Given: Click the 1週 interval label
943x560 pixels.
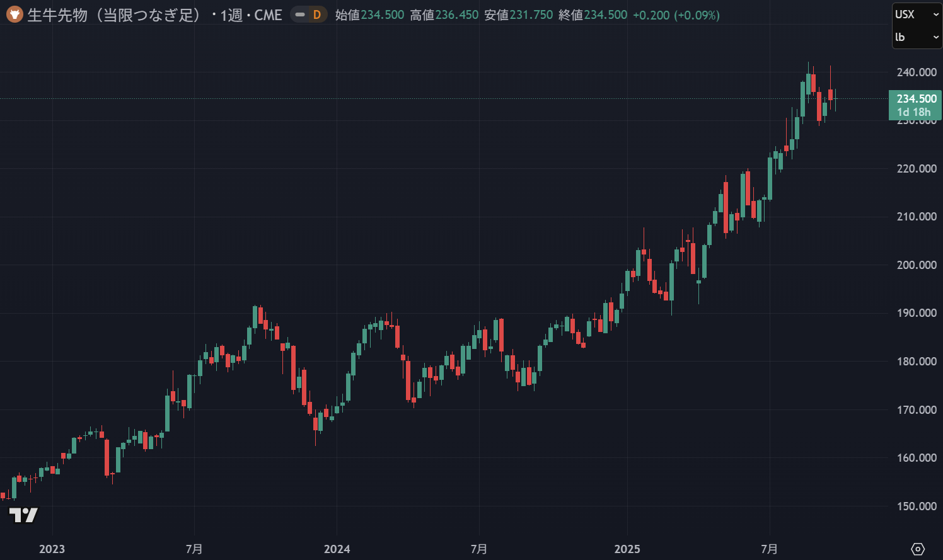Looking at the screenshot, I should coord(231,14).
